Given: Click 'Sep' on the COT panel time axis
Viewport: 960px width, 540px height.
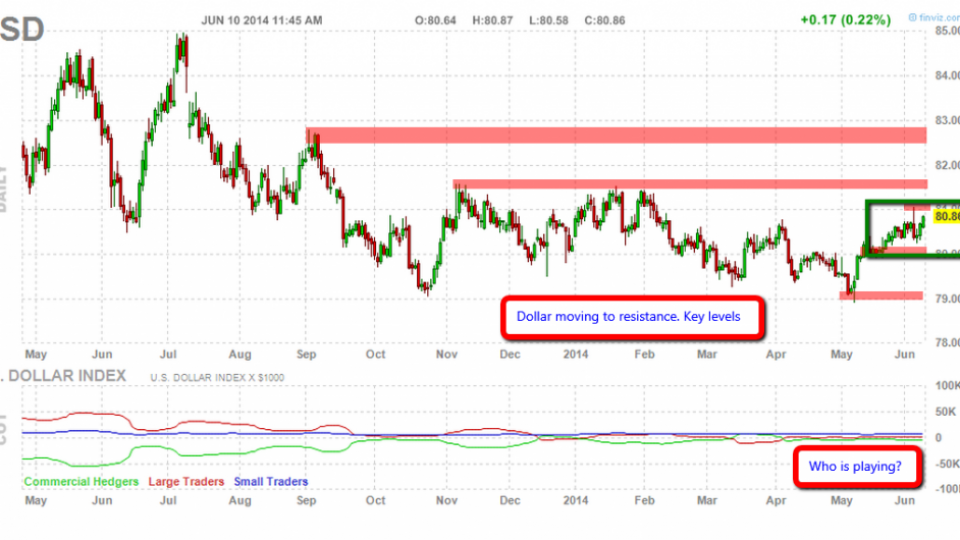Looking at the screenshot, I should pos(306,500).
